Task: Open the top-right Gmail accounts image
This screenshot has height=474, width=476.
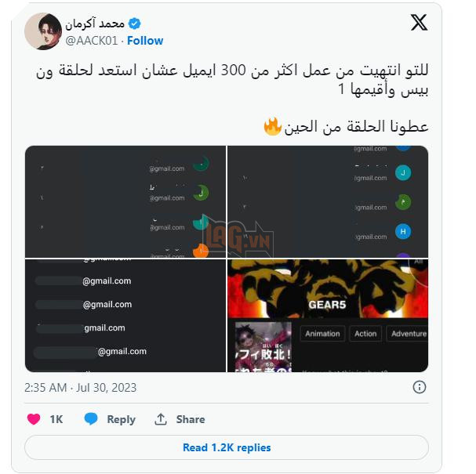Action: (x=328, y=201)
